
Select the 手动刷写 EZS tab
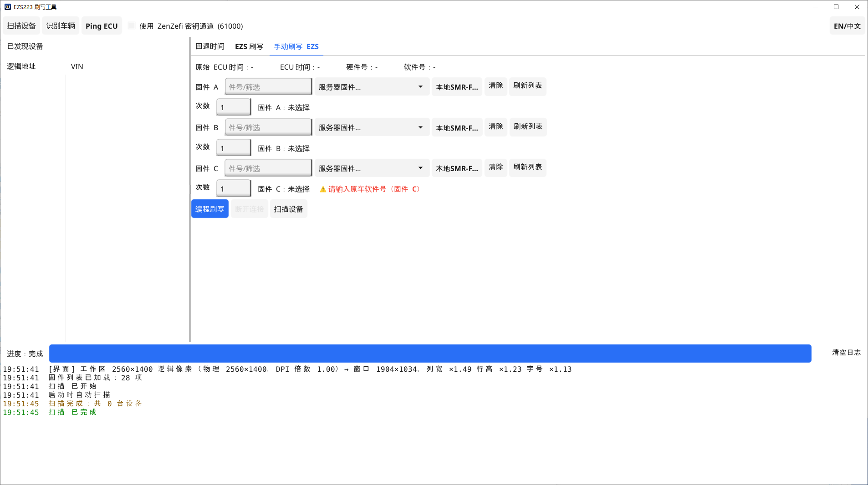(x=296, y=46)
